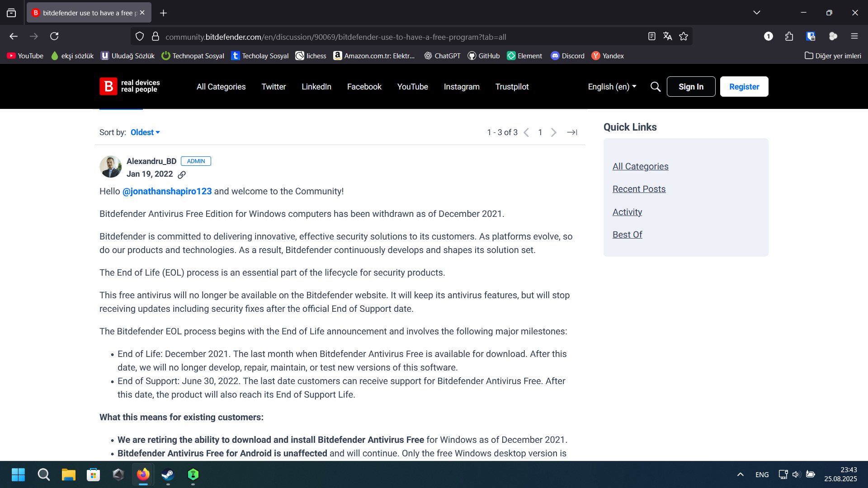Image resolution: width=868 pixels, height=488 pixels.
Task: Click the Firefox View icon
Action: pyautogui.click(x=11, y=13)
